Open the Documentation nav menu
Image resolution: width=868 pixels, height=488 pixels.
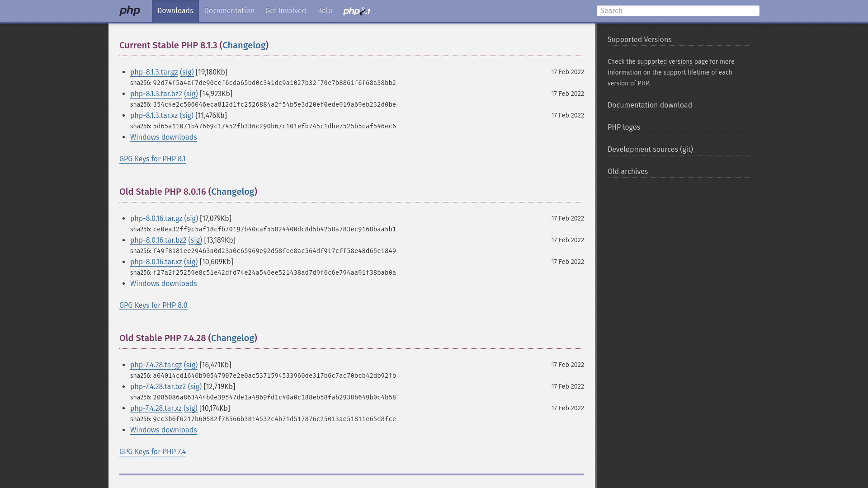click(x=229, y=11)
